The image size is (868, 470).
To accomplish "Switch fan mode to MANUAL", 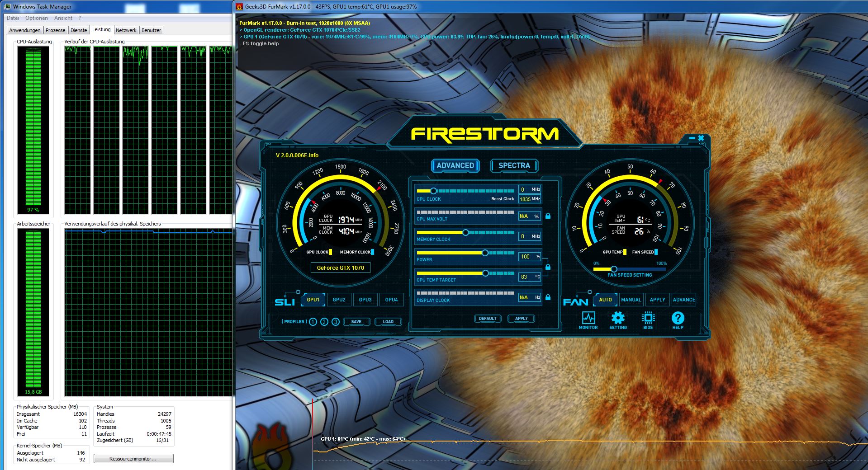I will 631,300.
